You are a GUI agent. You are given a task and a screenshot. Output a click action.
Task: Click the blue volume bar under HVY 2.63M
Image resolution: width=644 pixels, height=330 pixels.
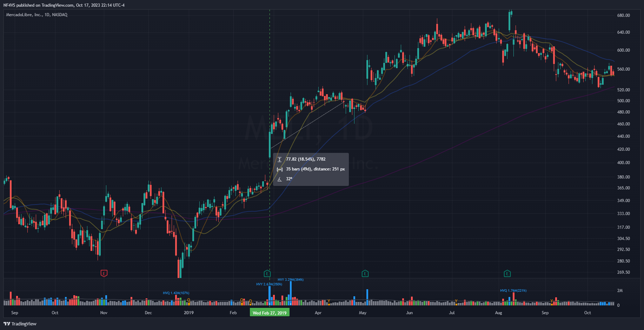[x=270, y=296]
